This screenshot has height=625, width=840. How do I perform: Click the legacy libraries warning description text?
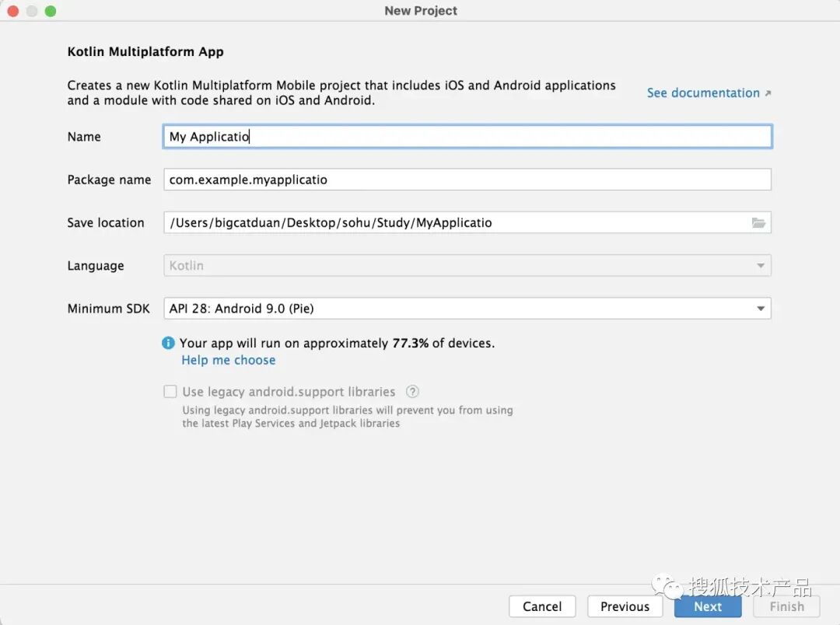348,417
